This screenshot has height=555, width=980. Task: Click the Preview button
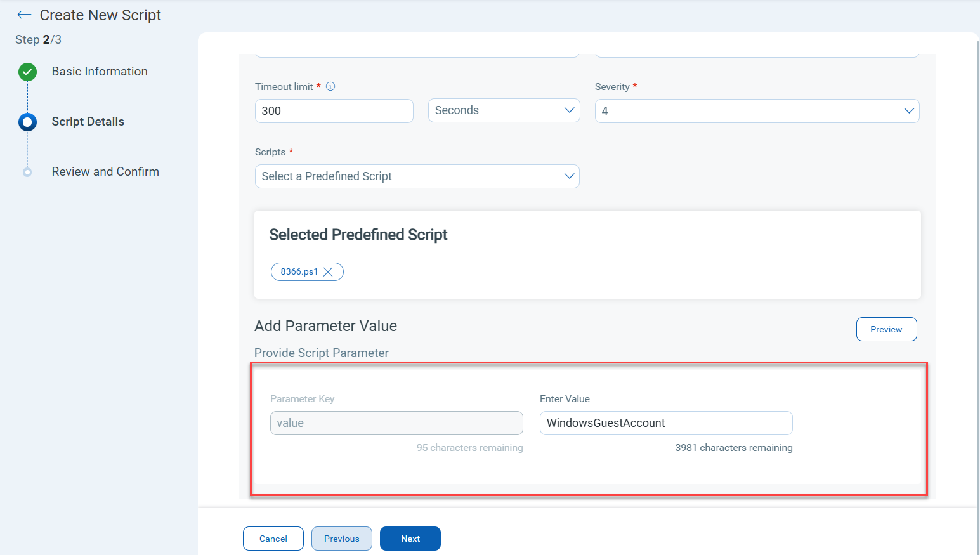(885, 329)
